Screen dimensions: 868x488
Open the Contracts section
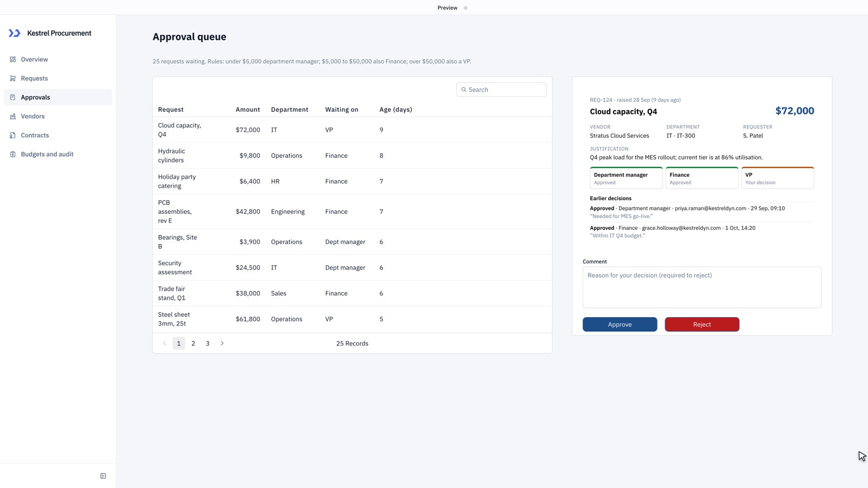click(58, 135)
